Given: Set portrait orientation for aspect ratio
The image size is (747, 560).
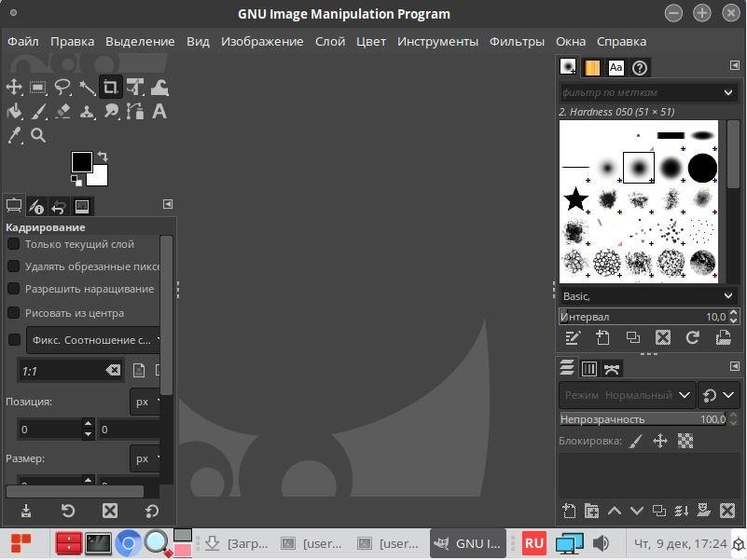Looking at the screenshot, I should click(139, 370).
